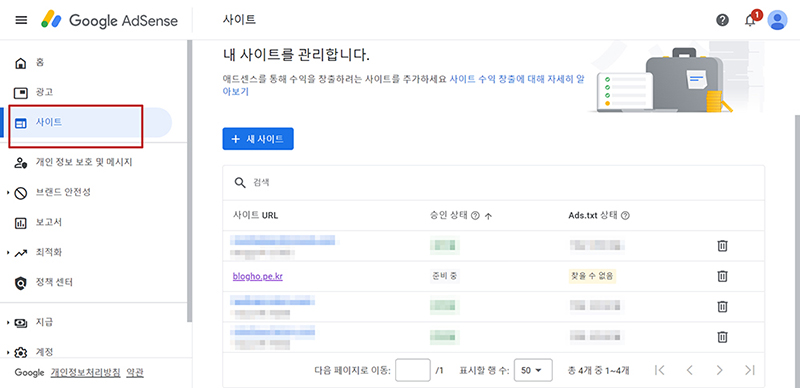Click the Google AdSense logo

pyautogui.click(x=109, y=20)
